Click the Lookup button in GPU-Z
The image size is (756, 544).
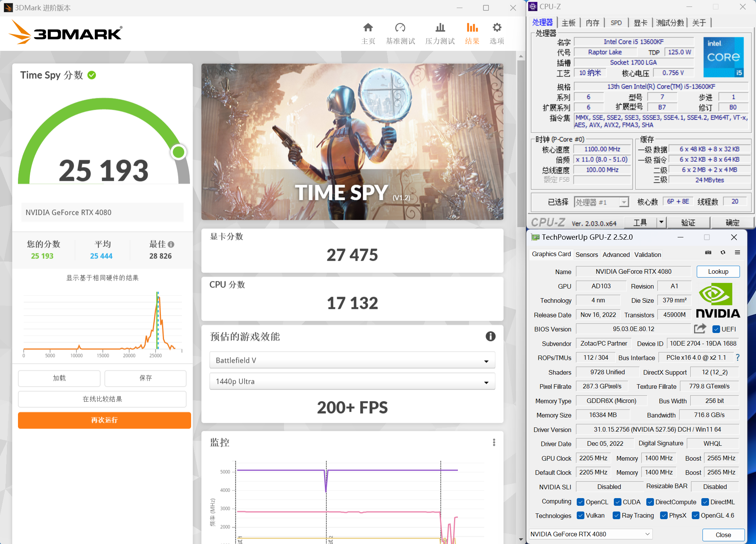pos(718,271)
